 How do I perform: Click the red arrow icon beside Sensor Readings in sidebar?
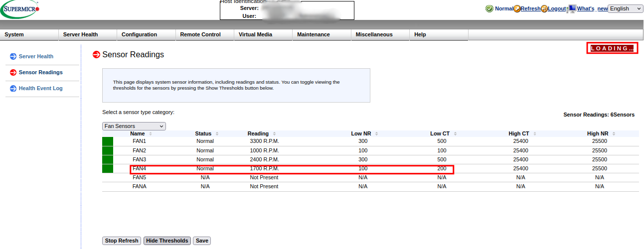(x=13, y=72)
